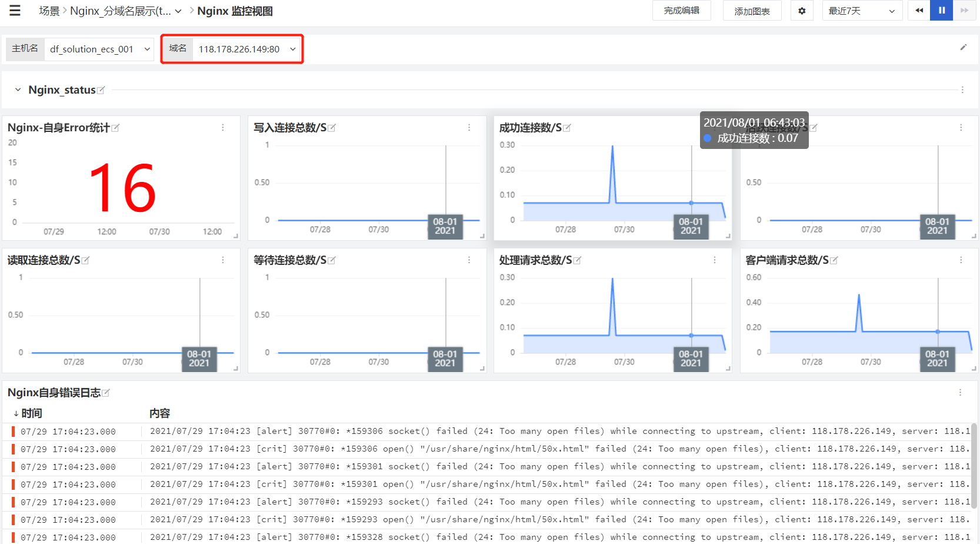Click the edit icon next to 写入连接总数/S title

[332, 128]
